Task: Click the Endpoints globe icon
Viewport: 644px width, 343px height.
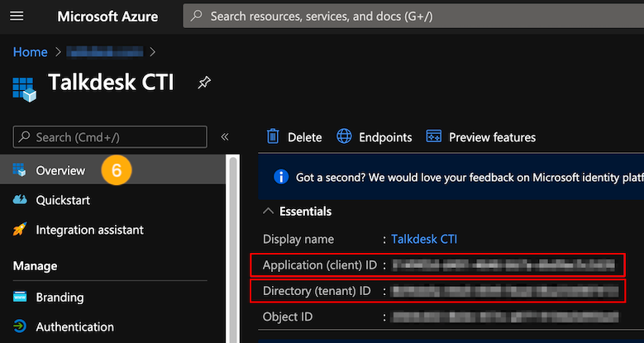Action: (x=344, y=136)
